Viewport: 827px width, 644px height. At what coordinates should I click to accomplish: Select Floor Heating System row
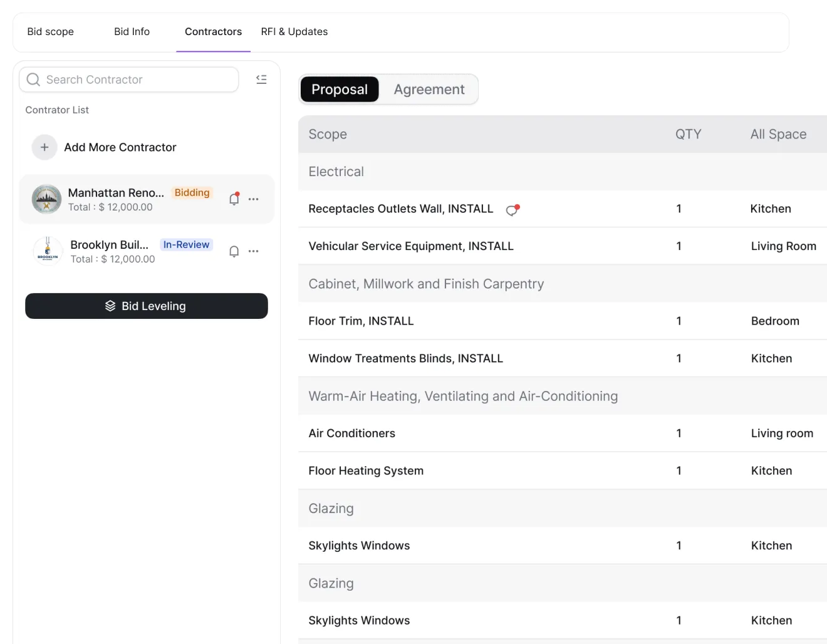(563, 470)
